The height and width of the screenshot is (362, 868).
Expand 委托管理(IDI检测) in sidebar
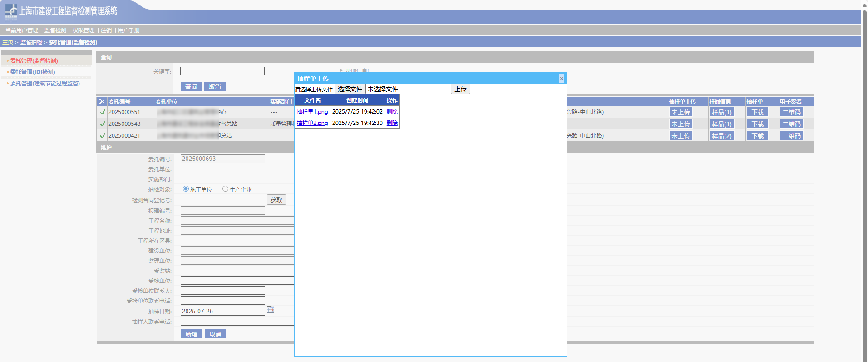tap(33, 72)
